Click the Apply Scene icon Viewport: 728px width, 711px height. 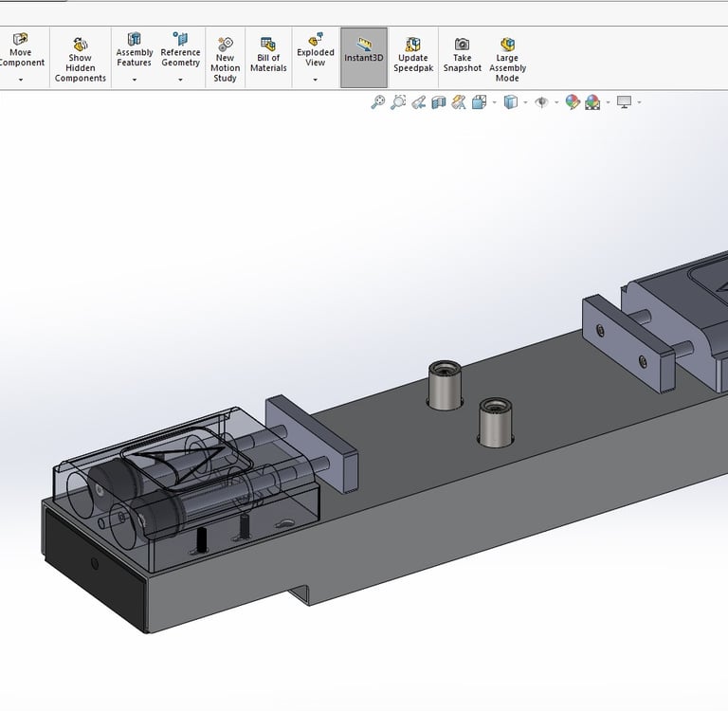(x=592, y=102)
